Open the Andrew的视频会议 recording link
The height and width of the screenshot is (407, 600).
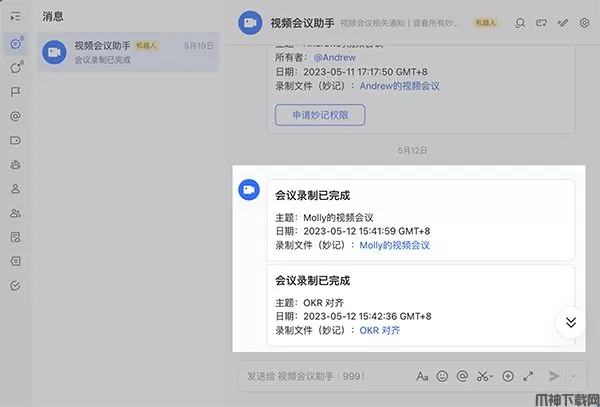pos(399,86)
